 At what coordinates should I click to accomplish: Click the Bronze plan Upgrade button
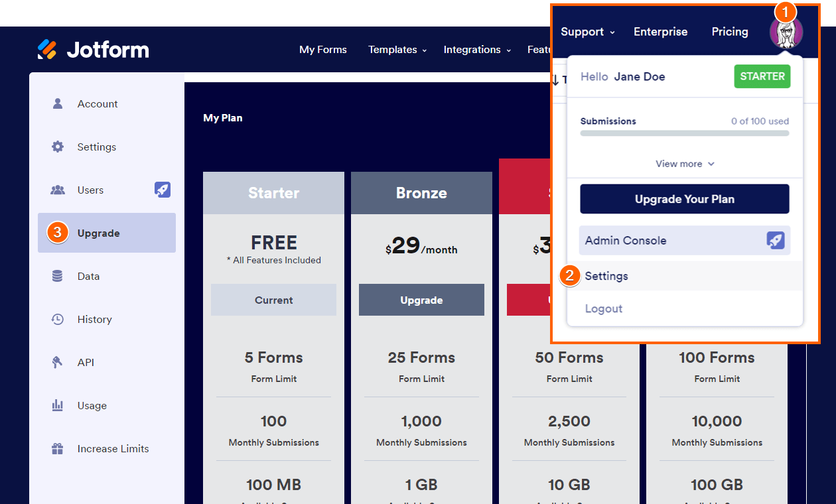coord(421,300)
